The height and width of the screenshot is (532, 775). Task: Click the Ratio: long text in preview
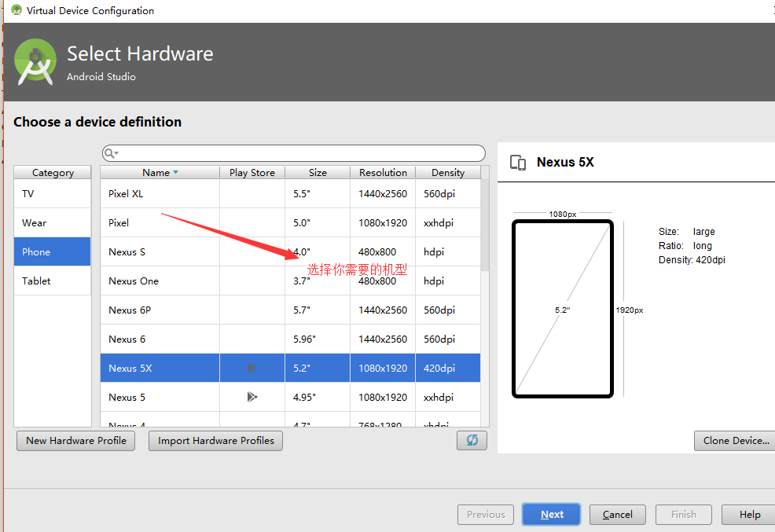click(x=685, y=246)
